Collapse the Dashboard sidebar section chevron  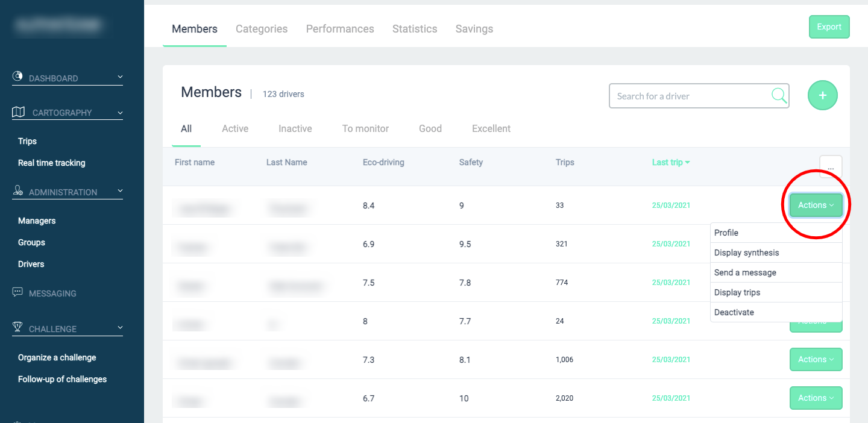[x=119, y=77]
